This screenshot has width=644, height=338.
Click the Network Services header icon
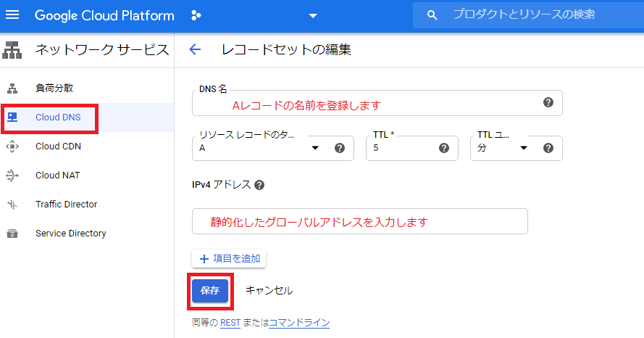click(12, 50)
